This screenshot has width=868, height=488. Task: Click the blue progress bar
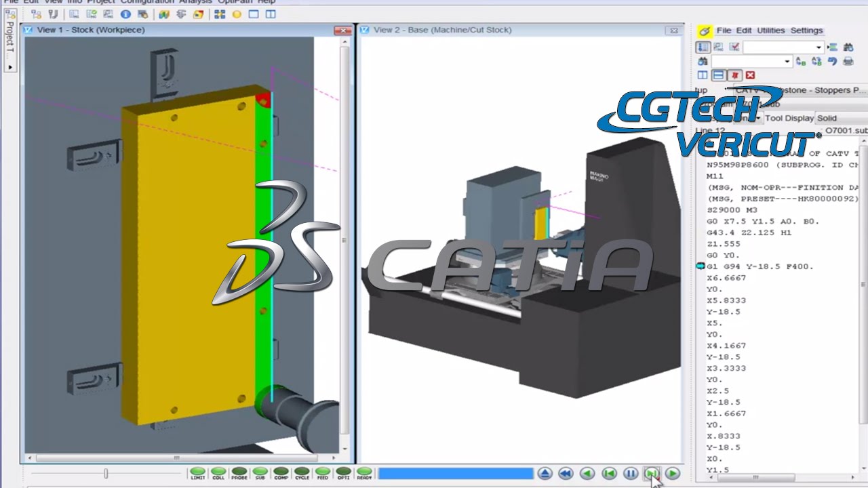tap(456, 473)
